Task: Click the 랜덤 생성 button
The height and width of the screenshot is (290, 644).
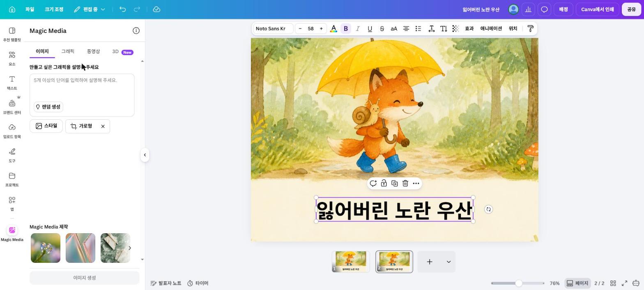Action: [48, 107]
